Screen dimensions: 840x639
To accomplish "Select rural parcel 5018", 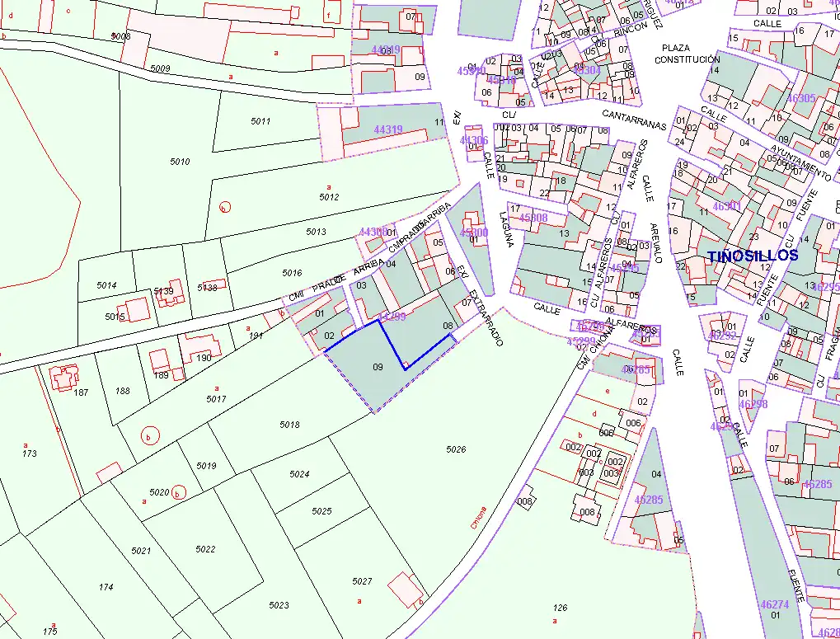I will click(x=289, y=425).
